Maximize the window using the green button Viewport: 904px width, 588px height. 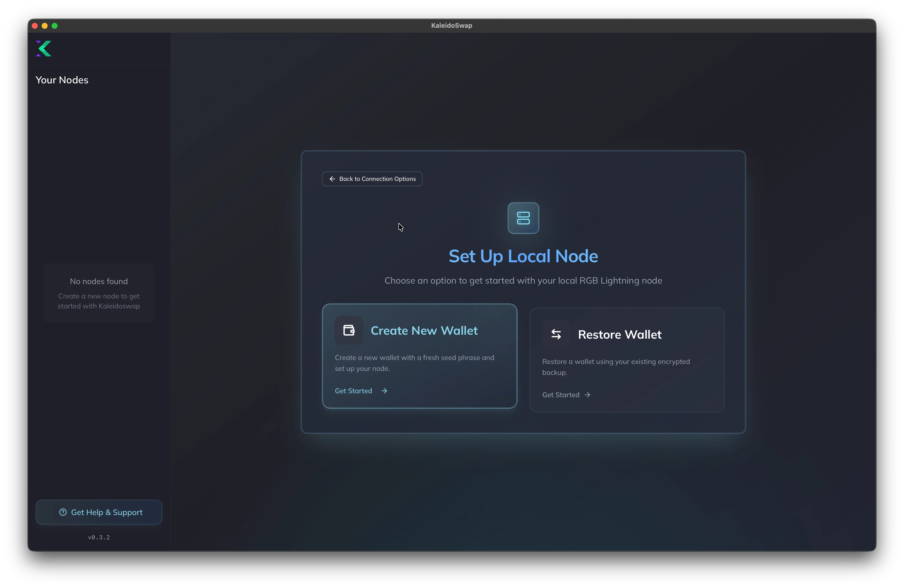click(x=55, y=26)
